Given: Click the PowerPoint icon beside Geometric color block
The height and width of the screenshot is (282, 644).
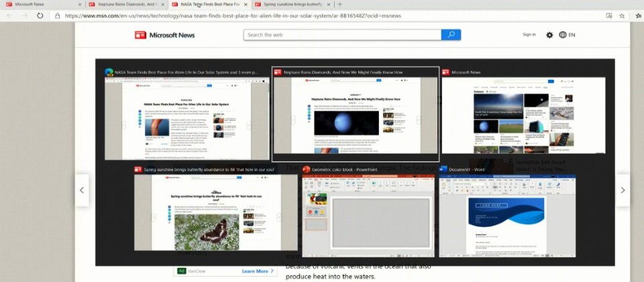Looking at the screenshot, I should pos(306,169).
